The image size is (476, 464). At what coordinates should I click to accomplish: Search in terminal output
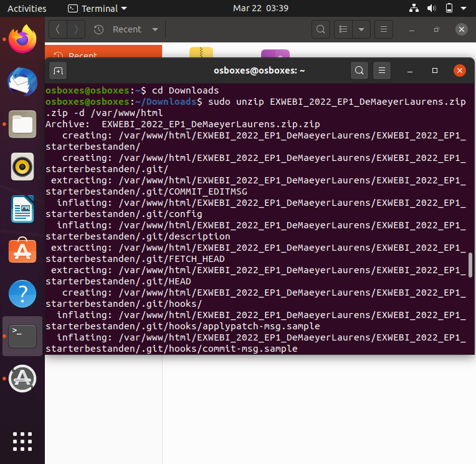[359, 70]
